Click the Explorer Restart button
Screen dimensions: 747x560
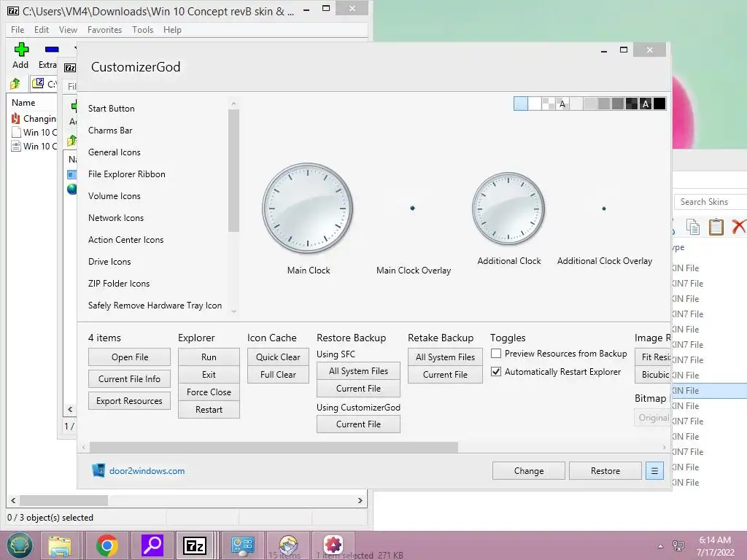pyautogui.click(x=209, y=410)
